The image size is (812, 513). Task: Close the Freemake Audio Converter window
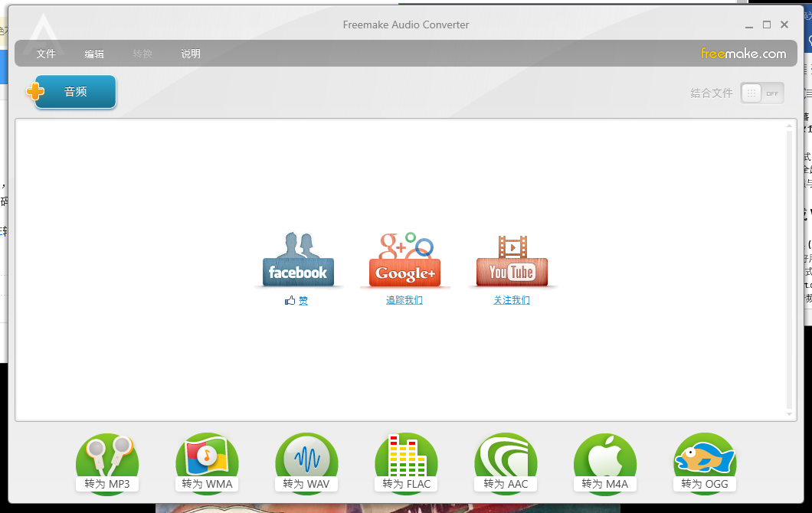pyautogui.click(x=784, y=25)
